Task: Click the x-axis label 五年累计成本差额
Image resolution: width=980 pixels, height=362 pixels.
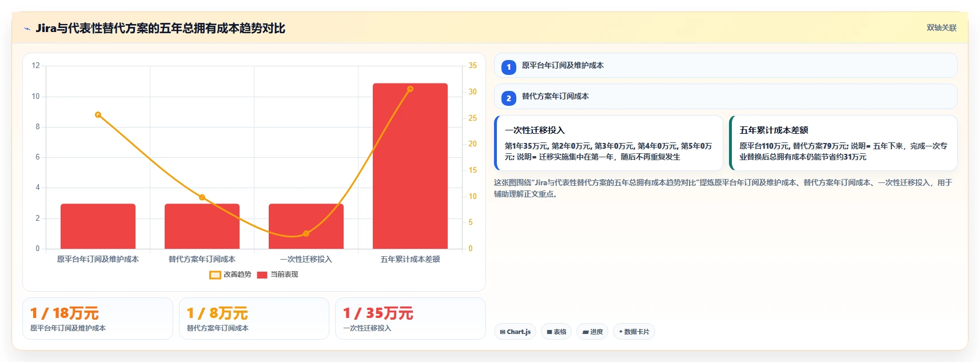Action: click(x=410, y=259)
